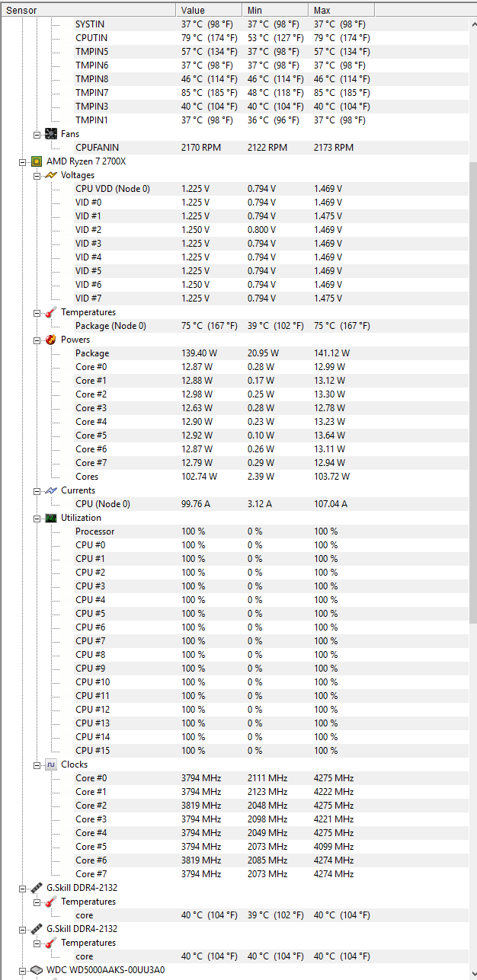477x980 pixels.
Task: Click the fan icon beside Fans
Action: [x=50, y=133]
